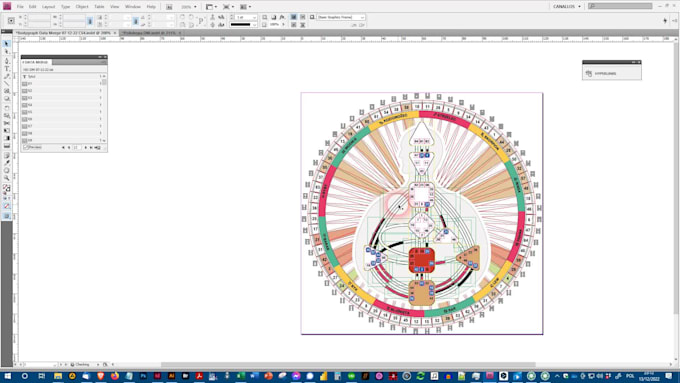Select the Scissors tool
Viewport: 680px width, 383px height.
coord(7,123)
